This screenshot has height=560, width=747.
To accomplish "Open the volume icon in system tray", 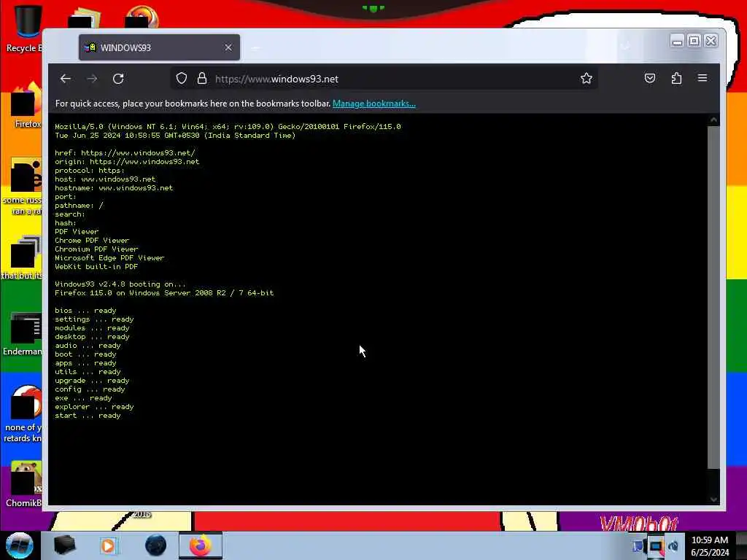I will [x=673, y=546].
